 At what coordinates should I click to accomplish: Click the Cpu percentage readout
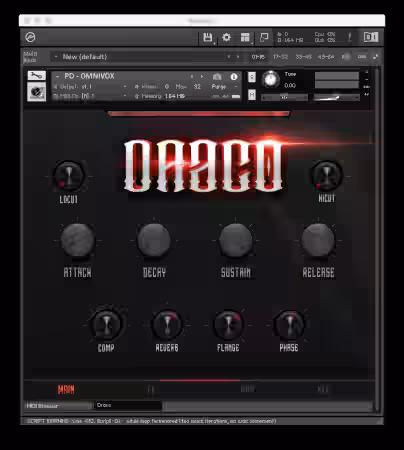325,34
